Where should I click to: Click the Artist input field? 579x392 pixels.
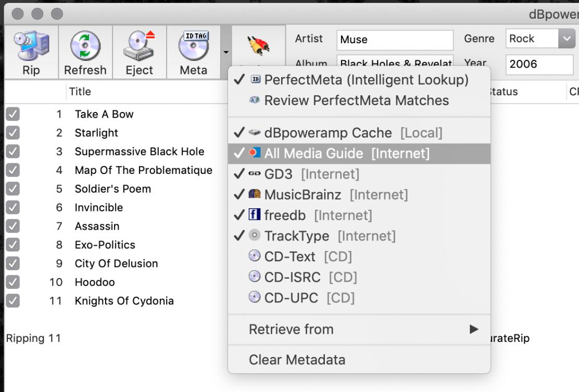pos(395,40)
